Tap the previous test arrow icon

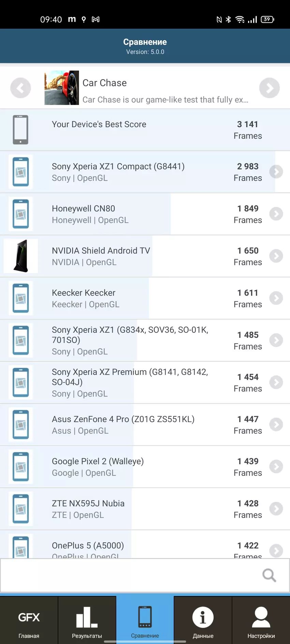(x=20, y=88)
